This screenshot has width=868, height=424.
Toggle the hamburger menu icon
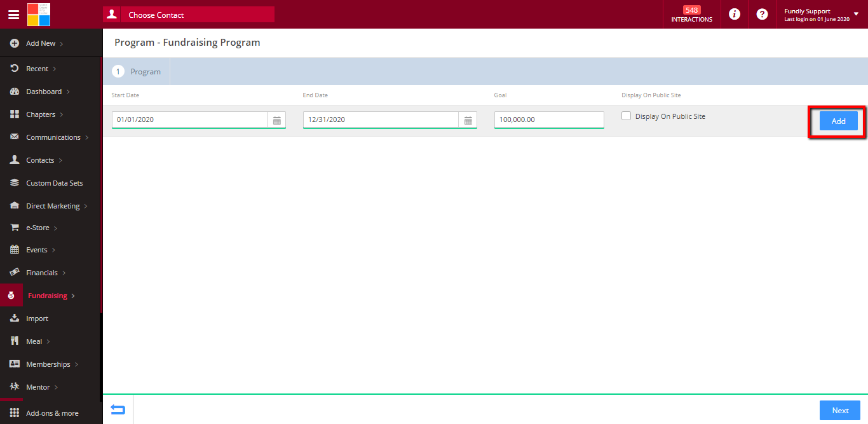coord(13,14)
